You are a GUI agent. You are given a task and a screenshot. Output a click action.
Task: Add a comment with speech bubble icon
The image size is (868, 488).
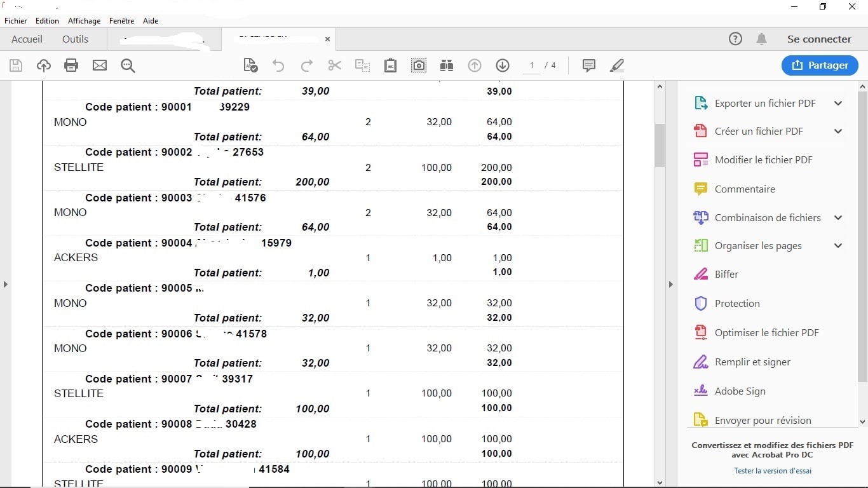coord(589,65)
